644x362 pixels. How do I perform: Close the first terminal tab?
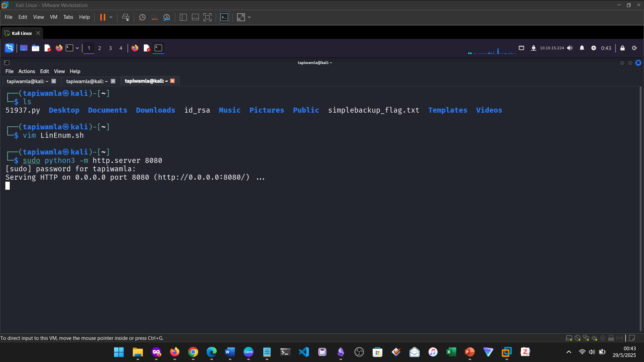pos(54,81)
